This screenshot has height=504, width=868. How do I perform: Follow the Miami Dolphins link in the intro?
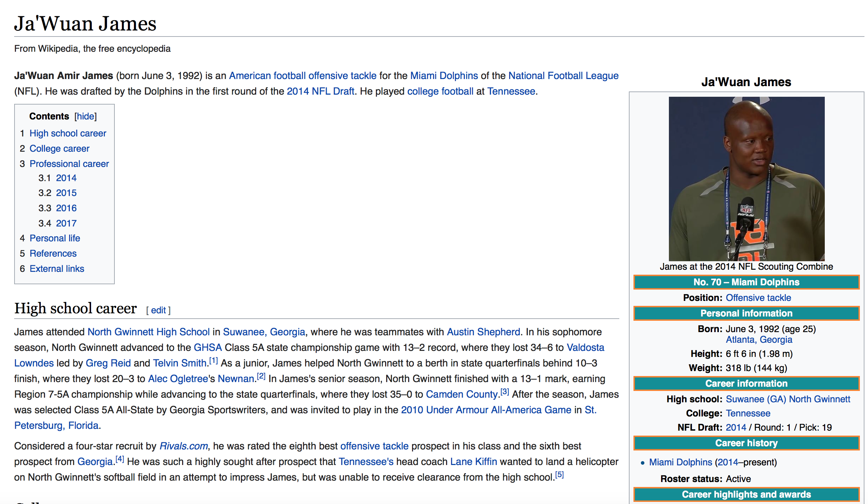[x=444, y=75]
